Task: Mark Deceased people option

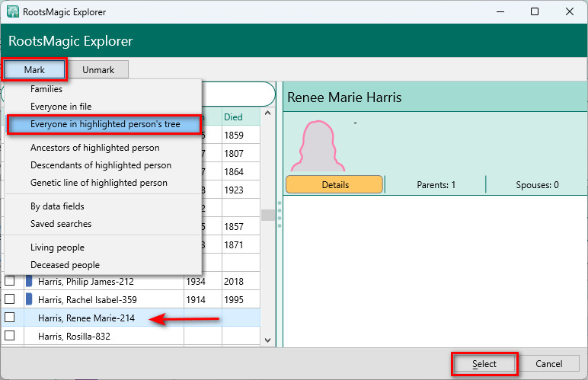Action: 65,265
